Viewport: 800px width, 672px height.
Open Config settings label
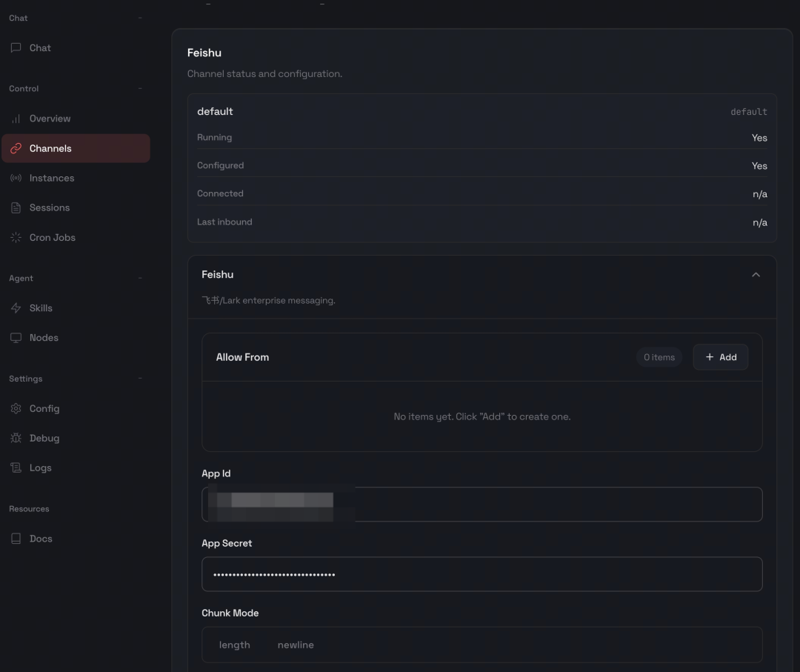pos(44,408)
